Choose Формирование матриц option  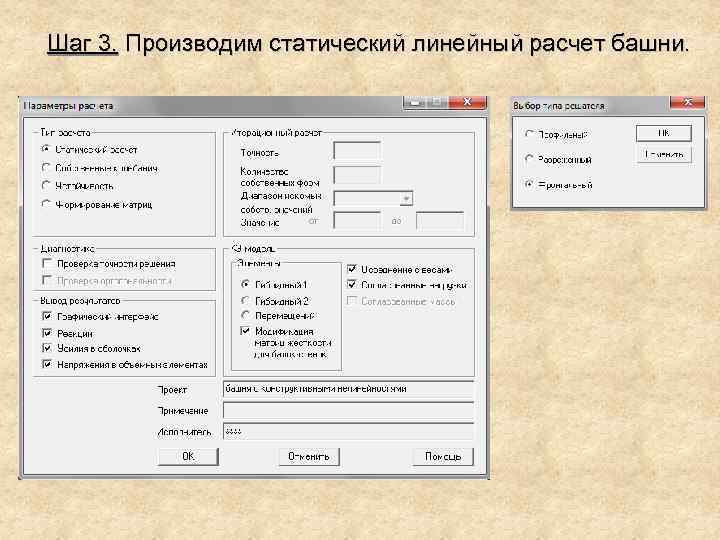(x=45, y=204)
